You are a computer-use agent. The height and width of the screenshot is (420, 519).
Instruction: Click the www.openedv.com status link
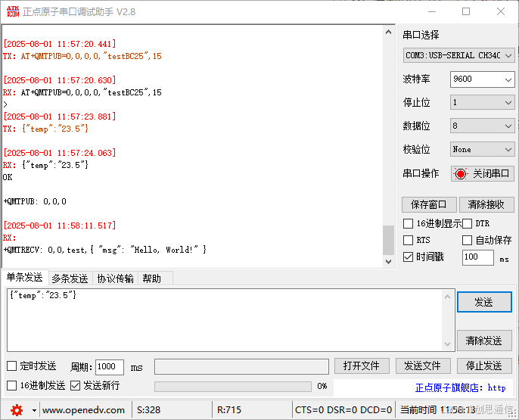click(x=83, y=410)
